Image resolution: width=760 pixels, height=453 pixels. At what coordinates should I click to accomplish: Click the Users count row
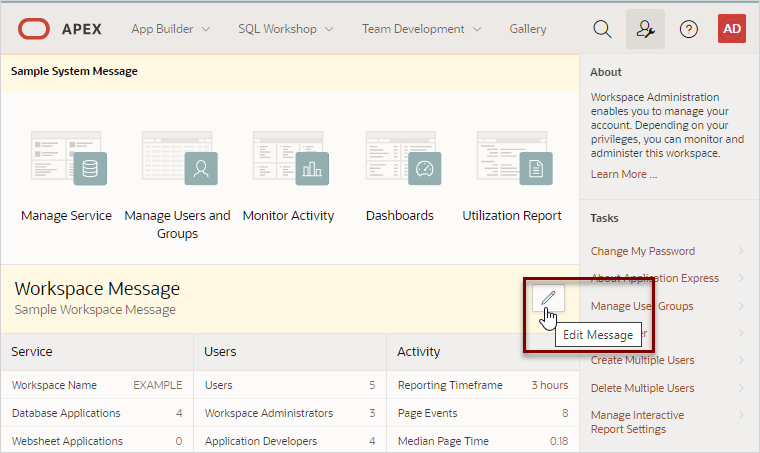tap(290, 385)
